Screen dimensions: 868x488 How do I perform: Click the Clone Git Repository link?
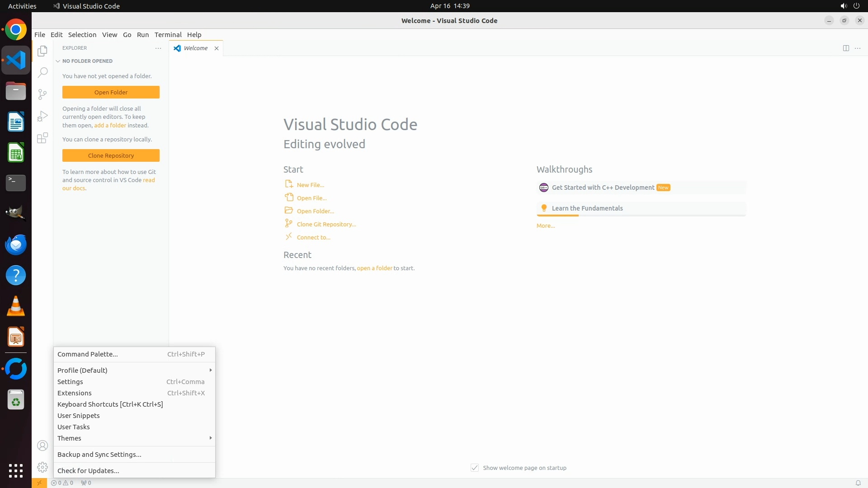326,224
